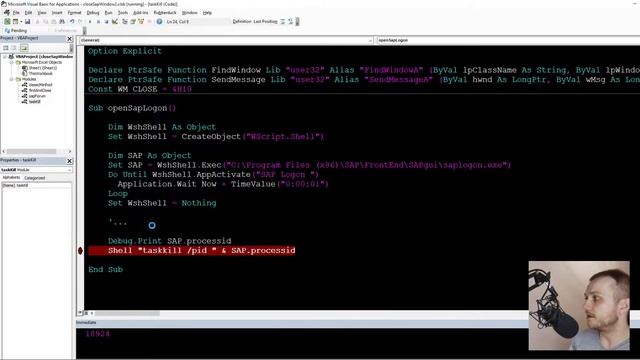The image size is (640, 360).
Task: Close the Project - VBAProject panel
Action: pos(69,38)
